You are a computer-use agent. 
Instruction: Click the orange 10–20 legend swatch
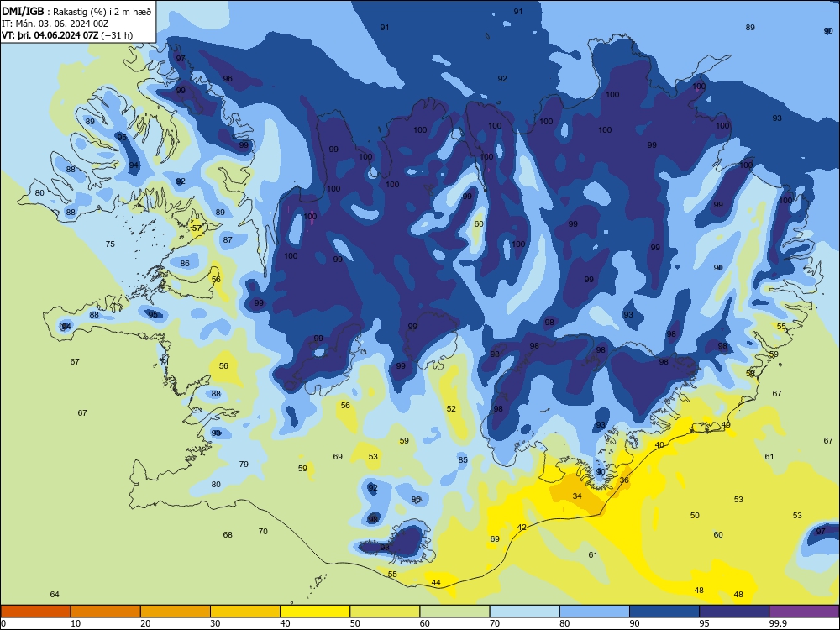106,612
